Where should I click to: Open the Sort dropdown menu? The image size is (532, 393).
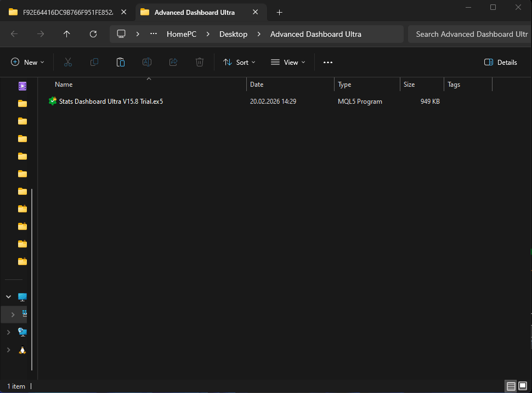239,63
